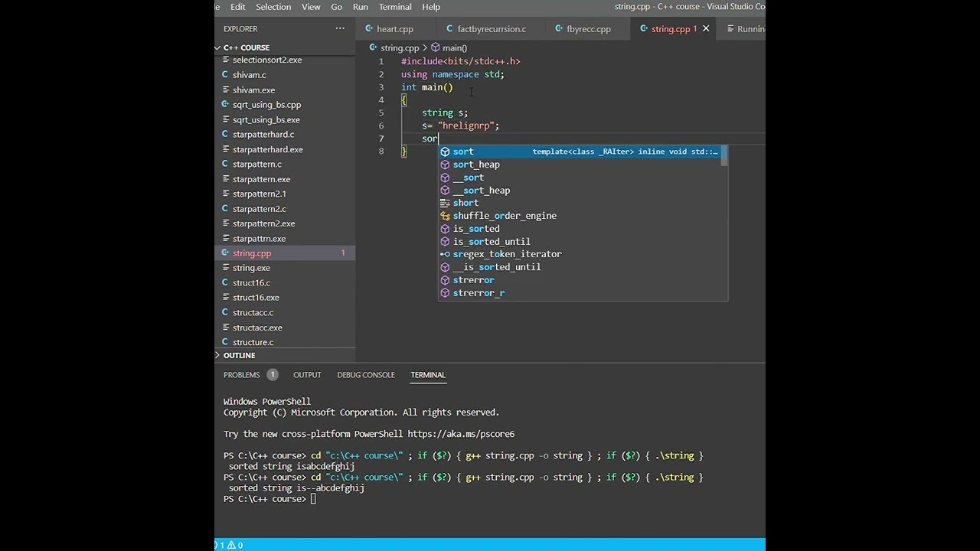Collapse the C++ COURSE folder section
980x551 pixels.
[x=247, y=47]
